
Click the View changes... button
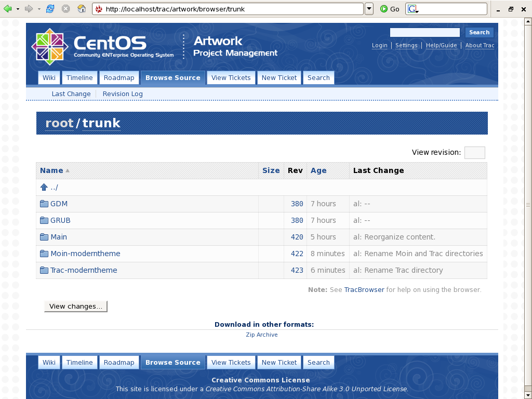tap(76, 307)
